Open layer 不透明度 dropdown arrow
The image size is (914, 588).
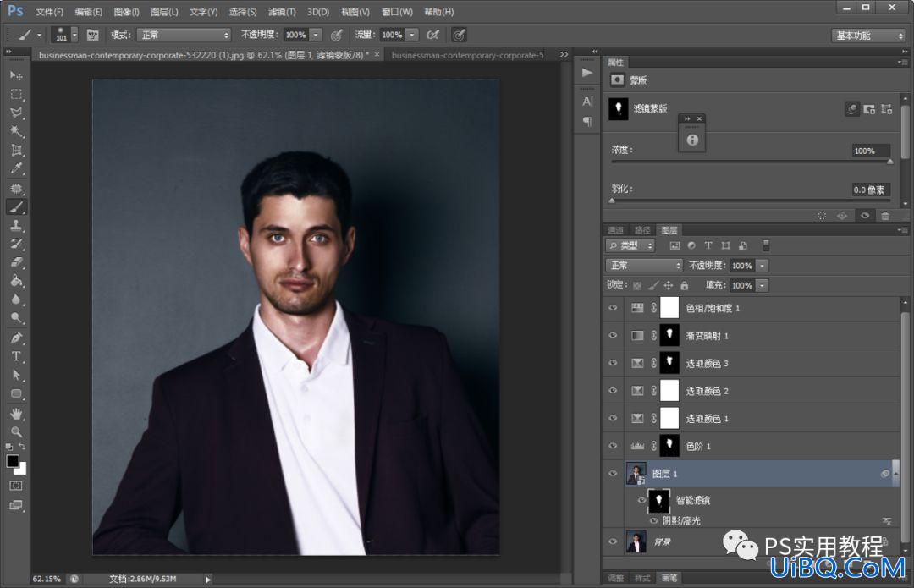(x=762, y=266)
